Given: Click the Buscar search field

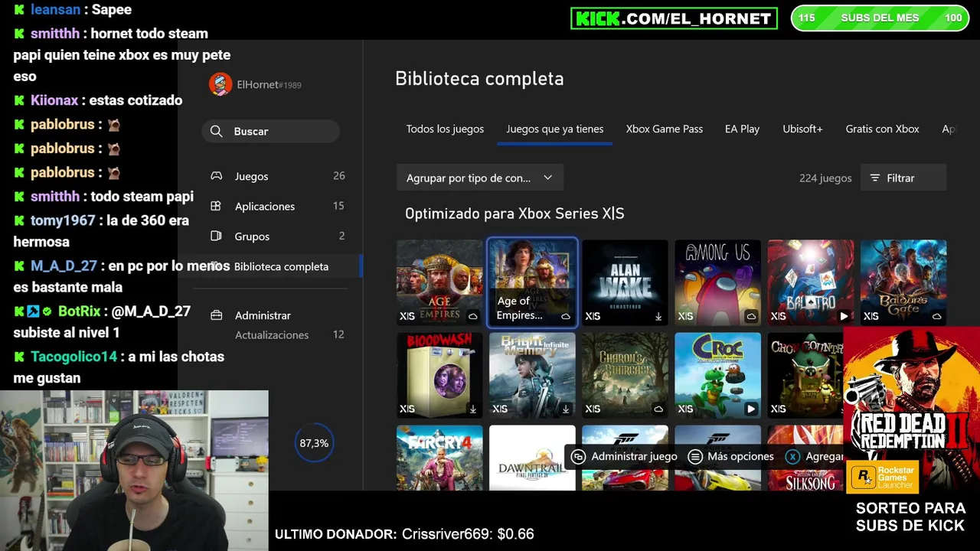Looking at the screenshot, I should (271, 132).
